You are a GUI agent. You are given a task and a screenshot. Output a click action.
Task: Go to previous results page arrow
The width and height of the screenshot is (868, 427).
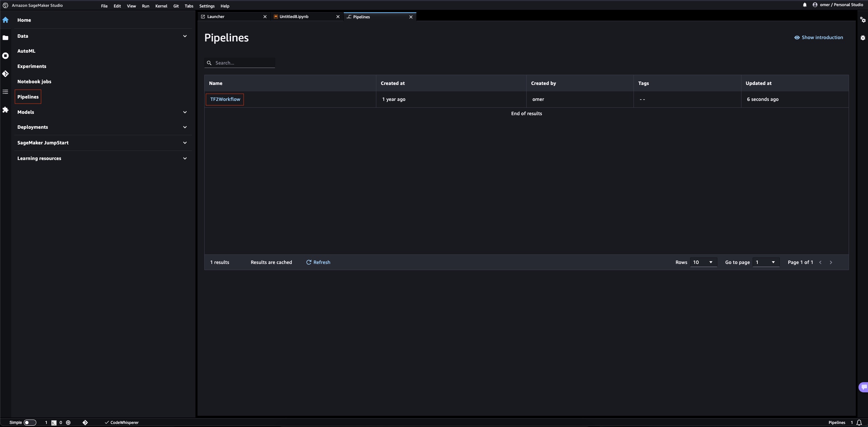click(x=820, y=262)
